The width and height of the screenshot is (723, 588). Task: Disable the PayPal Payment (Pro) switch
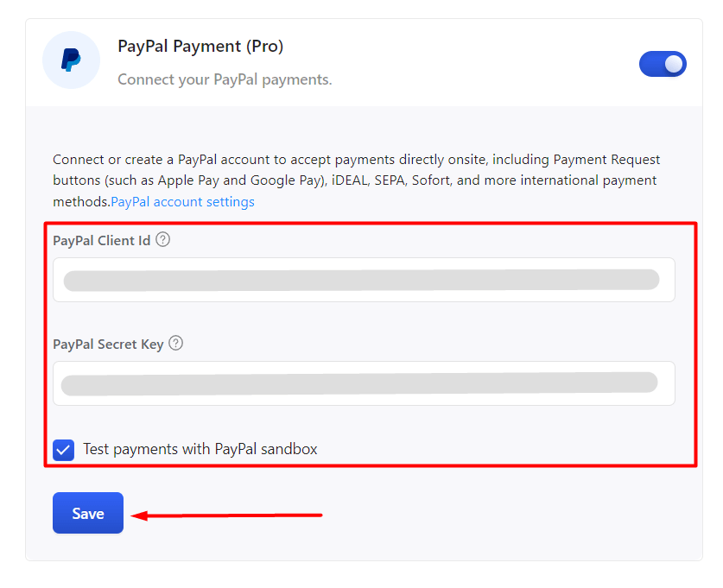coord(663,64)
